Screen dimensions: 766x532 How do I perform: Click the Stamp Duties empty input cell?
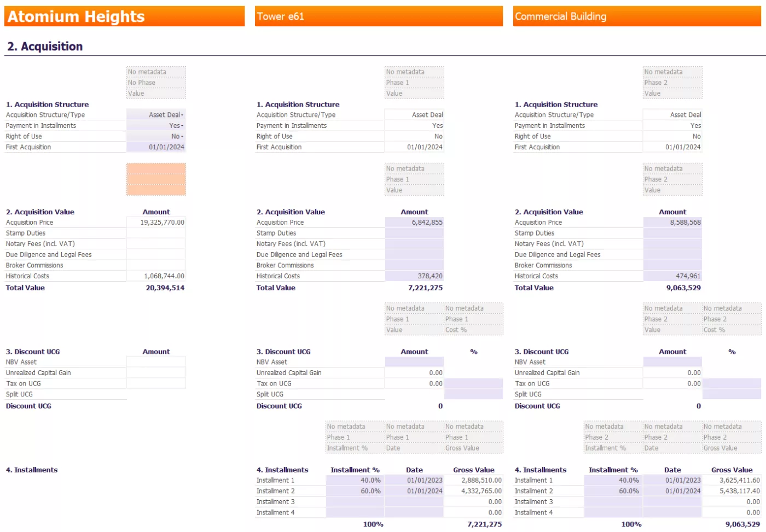[x=156, y=232]
